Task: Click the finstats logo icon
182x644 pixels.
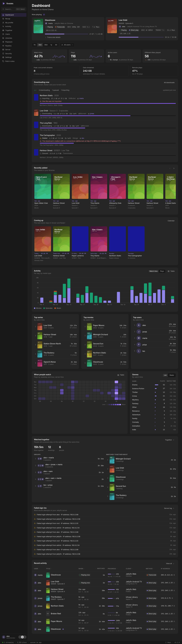Action: click(x=4, y=4)
